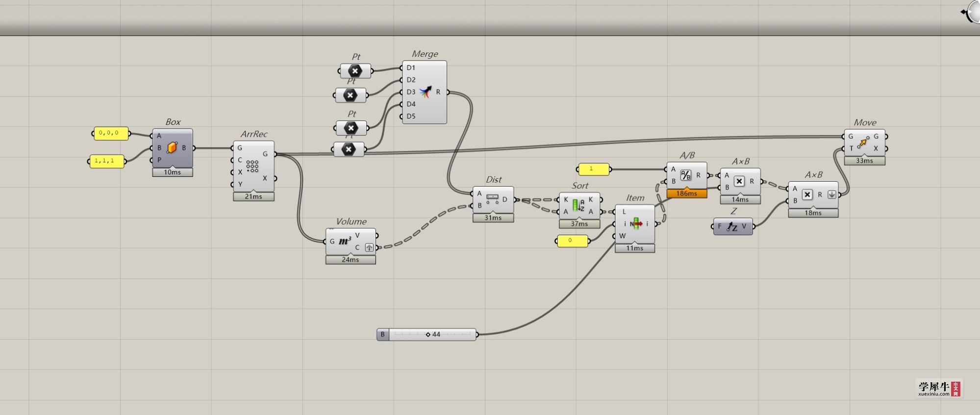Select the Pt parameter wired to Merge D2

tap(350, 95)
